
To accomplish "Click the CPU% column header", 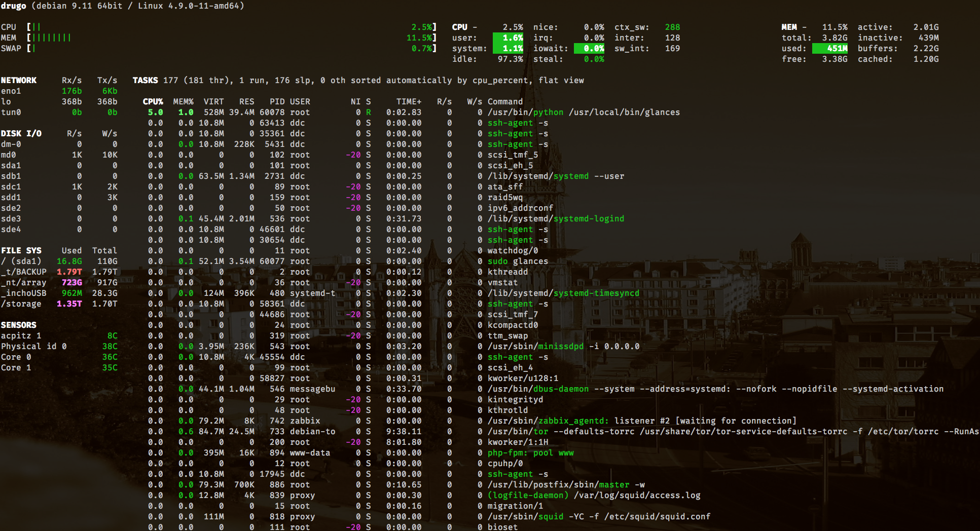I will pos(153,101).
